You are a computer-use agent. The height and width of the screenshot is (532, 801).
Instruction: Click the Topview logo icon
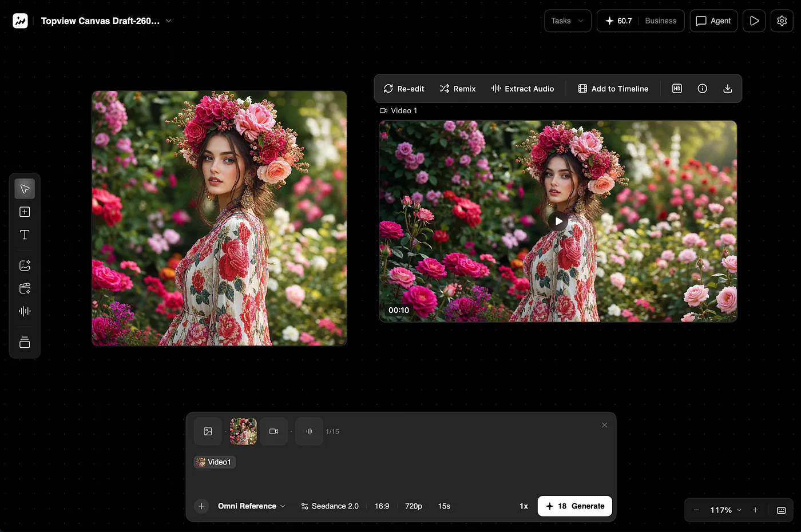(x=20, y=21)
